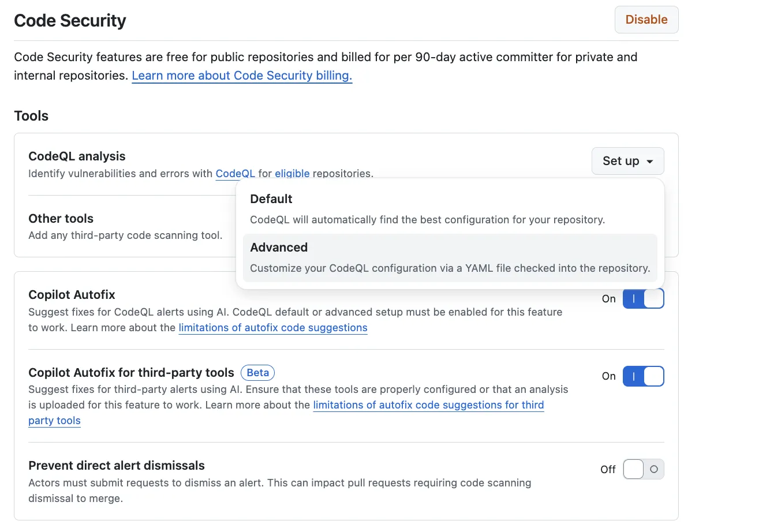
Task: Click the Other tools section heading
Action: coord(61,218)
